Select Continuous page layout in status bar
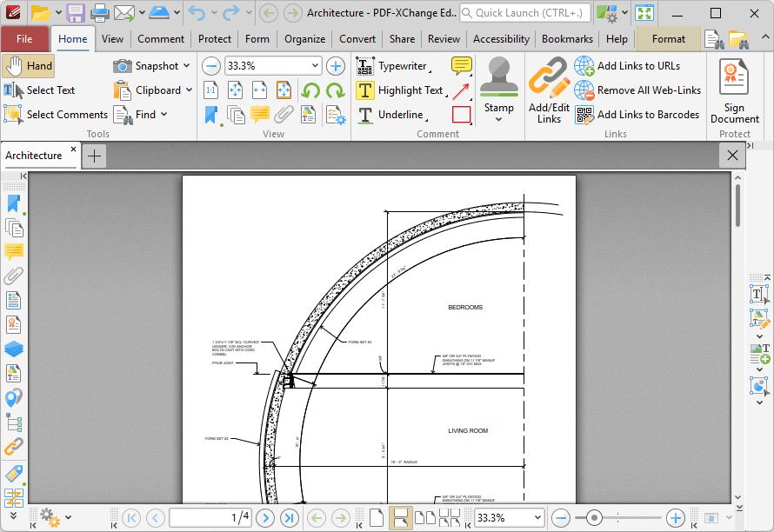Image resolution: width=774 pixels, height=532 pixels. tap(400, 518)
